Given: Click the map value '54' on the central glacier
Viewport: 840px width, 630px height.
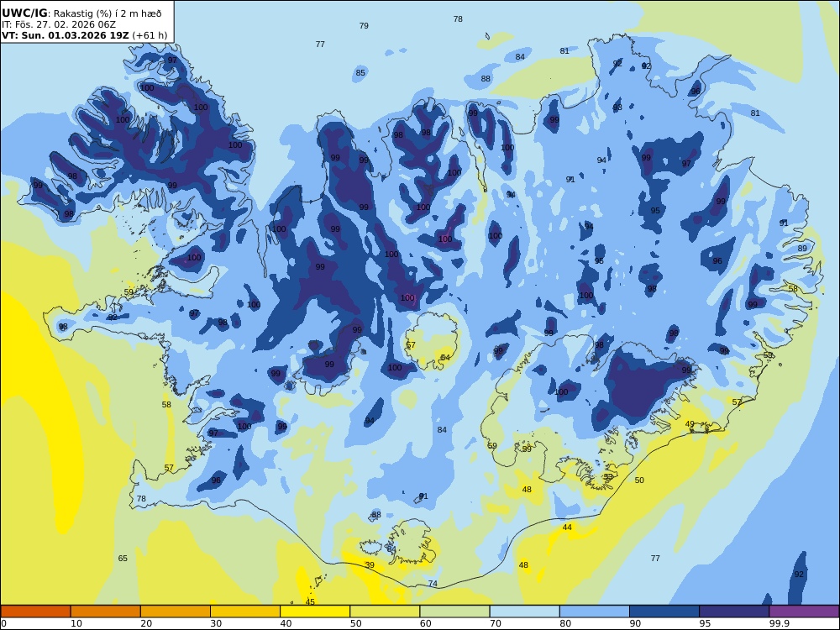Looking at the screenshot, I should 445,357.
